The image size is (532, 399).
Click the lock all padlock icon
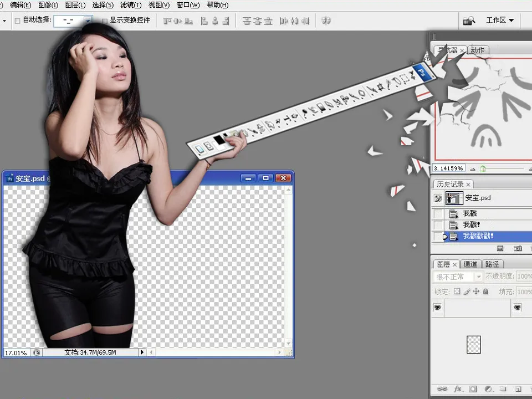pyautogui.click(x=485, y=291)
